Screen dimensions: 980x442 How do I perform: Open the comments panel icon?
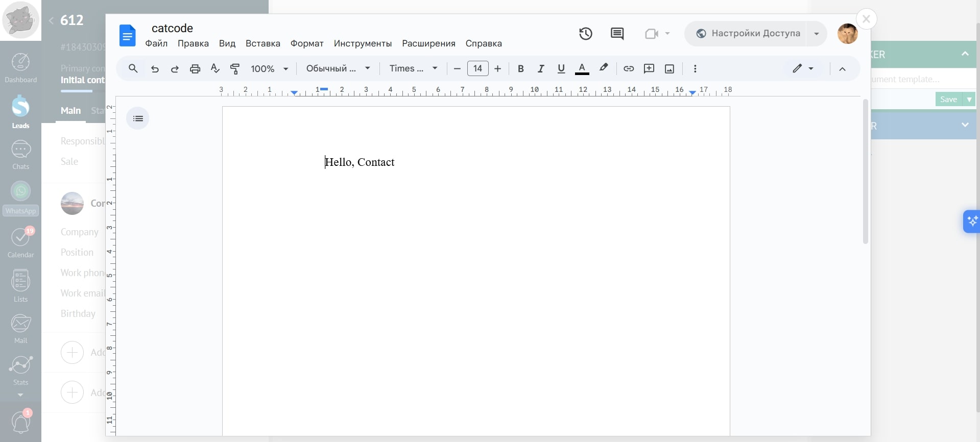[617, 34]
